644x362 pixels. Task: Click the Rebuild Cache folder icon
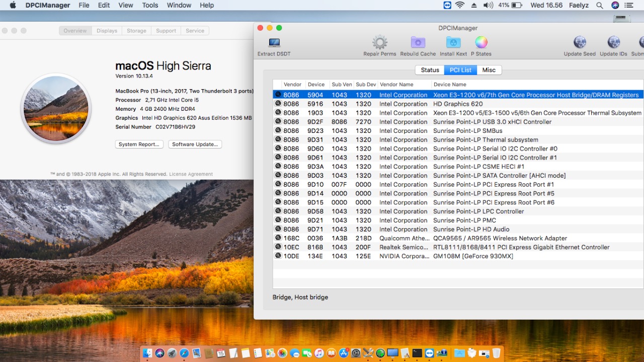(418, 42)
